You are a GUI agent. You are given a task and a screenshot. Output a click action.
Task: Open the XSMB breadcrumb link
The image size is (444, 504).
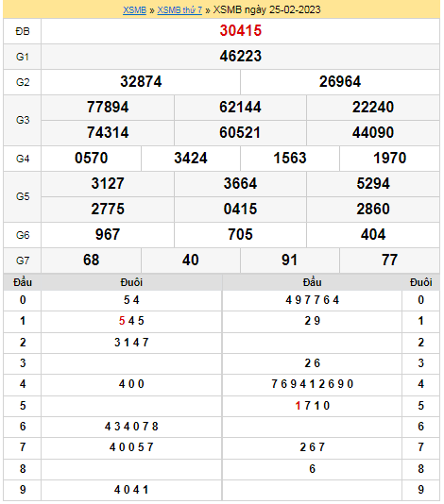pyautogui.click(x=134, y=10)
